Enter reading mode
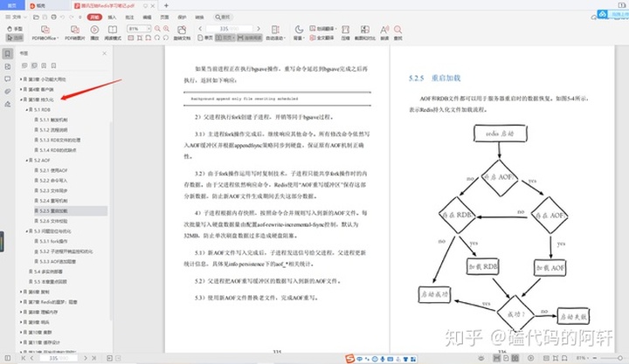 tap(113, 32)
